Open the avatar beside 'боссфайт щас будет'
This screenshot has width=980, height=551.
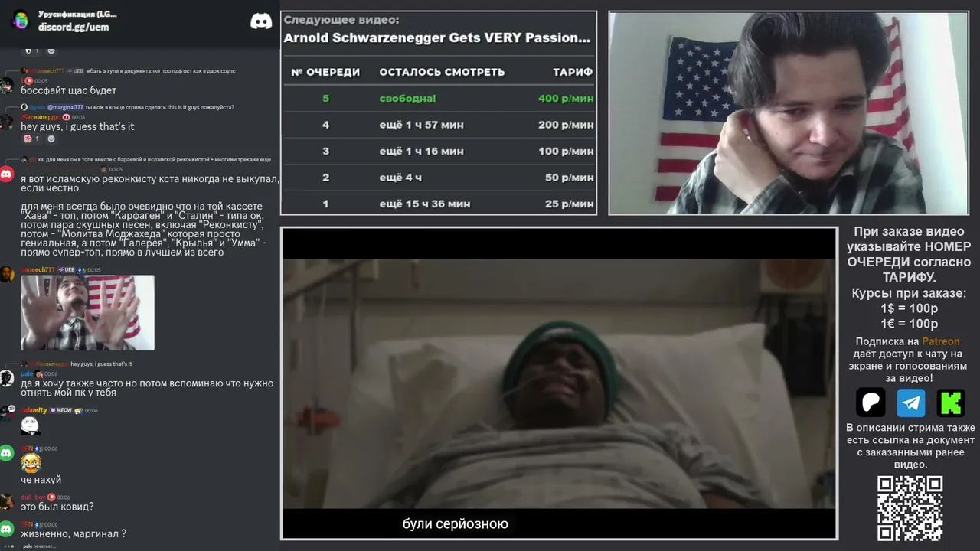(7, 84)
